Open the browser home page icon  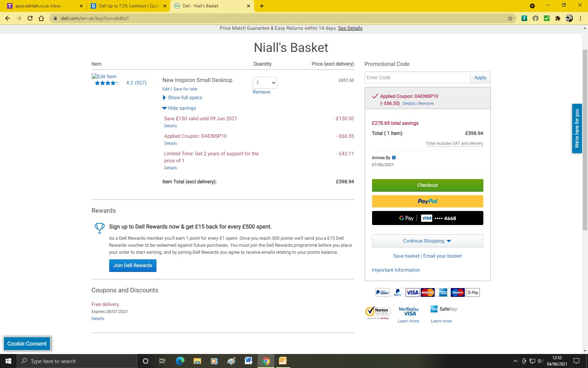coord(41,18)
